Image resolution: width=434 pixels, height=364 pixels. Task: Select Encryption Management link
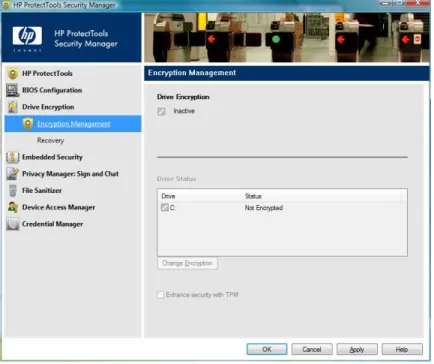pyautogui.click(x=74, y=124)
